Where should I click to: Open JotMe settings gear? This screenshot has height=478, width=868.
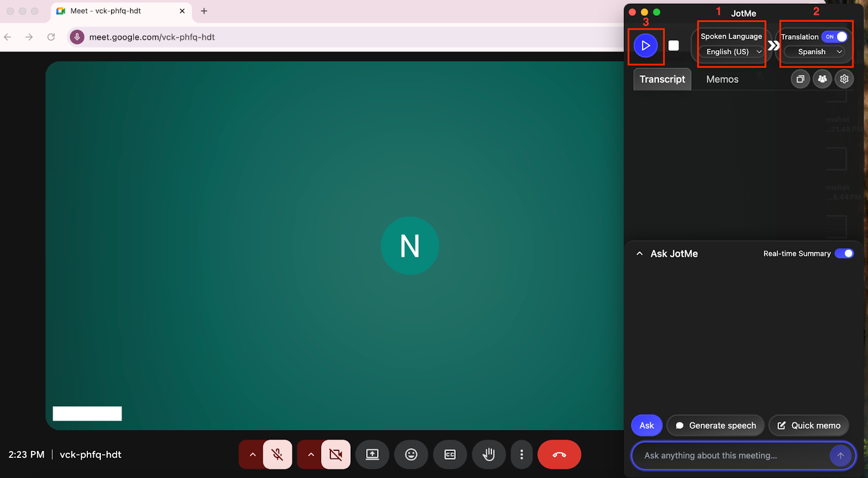[x=844, y=79]
